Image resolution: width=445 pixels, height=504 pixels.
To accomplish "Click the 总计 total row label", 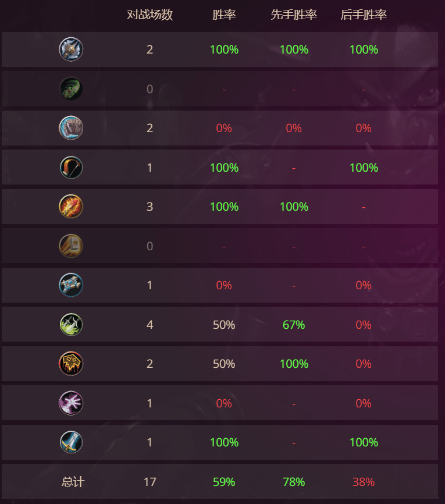I will [73, 482].
